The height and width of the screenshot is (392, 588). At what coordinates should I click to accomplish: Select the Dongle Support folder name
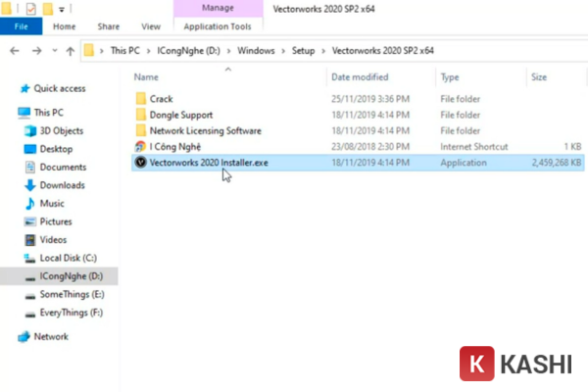click(x=181, y=115)
